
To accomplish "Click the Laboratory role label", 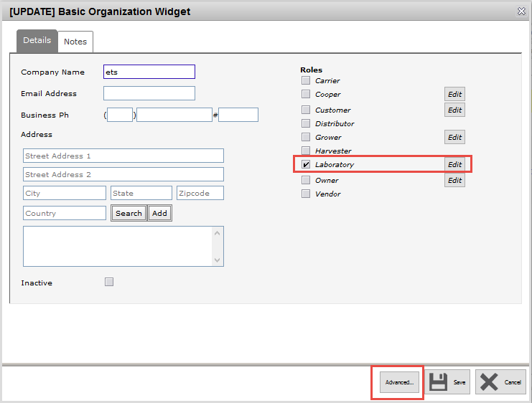I will [335, 165].
